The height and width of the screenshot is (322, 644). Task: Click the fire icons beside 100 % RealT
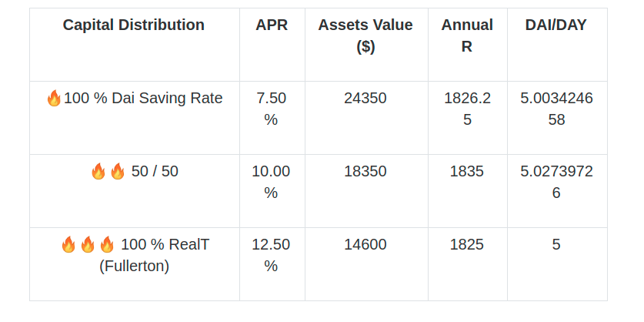tap(88, 245)
